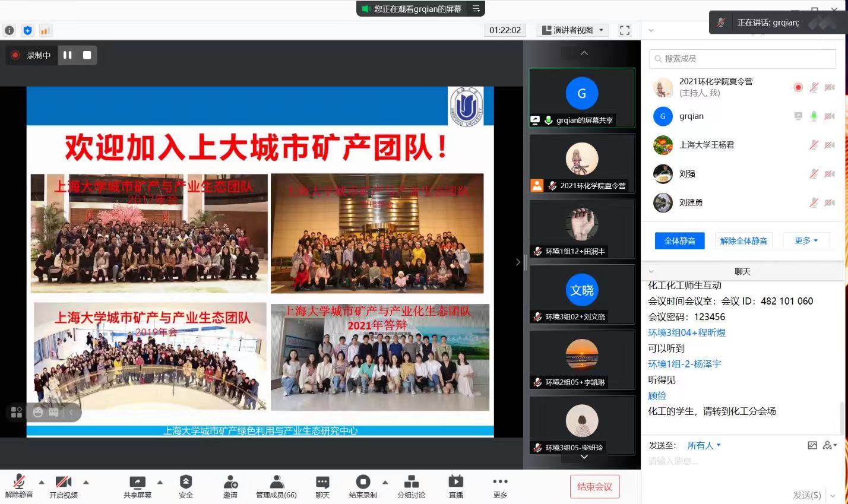Click the Share Screen (共享屏幕) icon
This screenshot has width=848, height=504.
(x=137, y=481)
